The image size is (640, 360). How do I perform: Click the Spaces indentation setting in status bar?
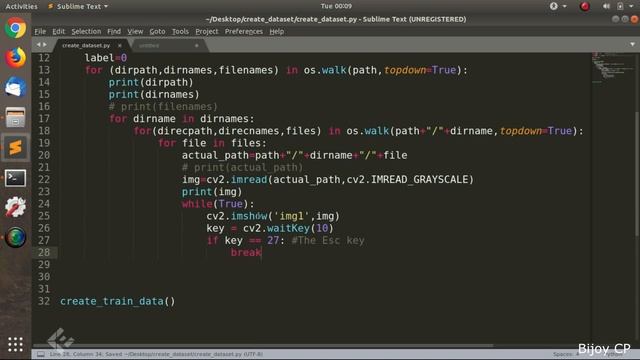566,354
